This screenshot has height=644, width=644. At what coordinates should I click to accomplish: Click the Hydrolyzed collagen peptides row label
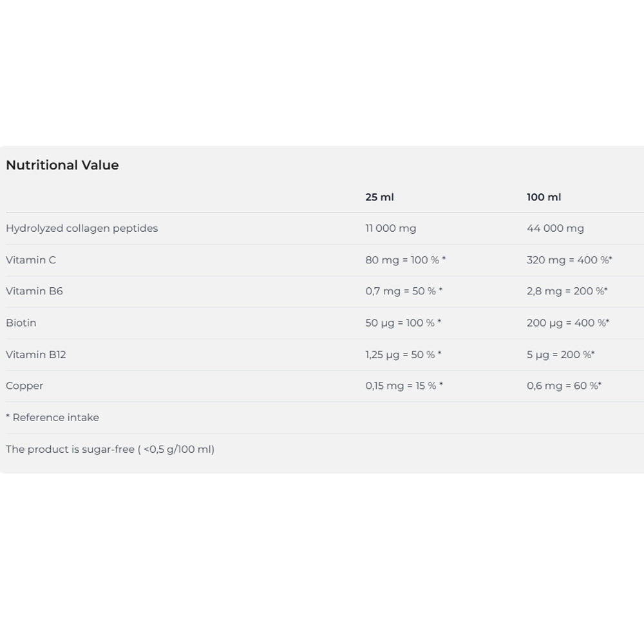(x=82, y=228)
